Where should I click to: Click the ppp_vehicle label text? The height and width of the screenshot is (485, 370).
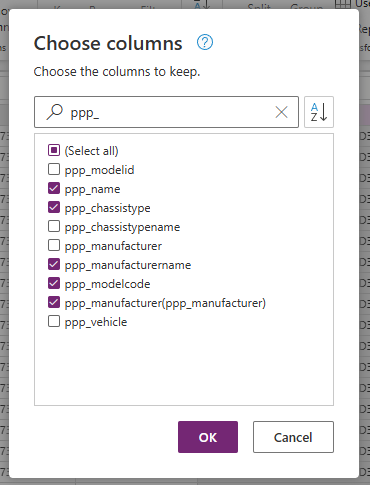96,322
